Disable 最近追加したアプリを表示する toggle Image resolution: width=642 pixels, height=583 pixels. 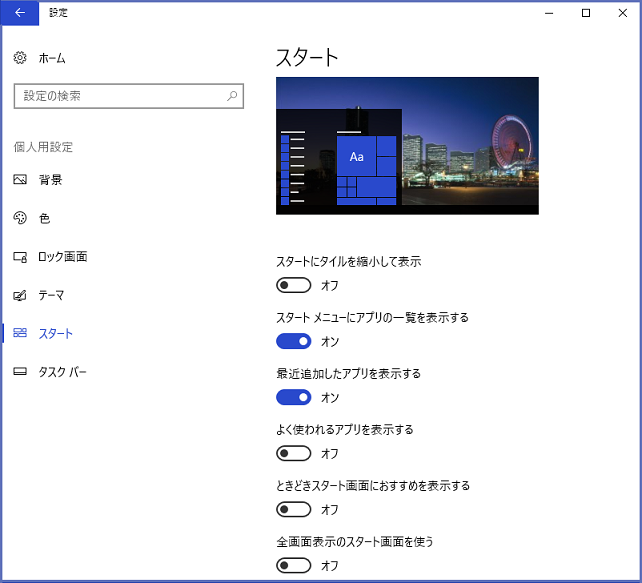pos(294,397)
